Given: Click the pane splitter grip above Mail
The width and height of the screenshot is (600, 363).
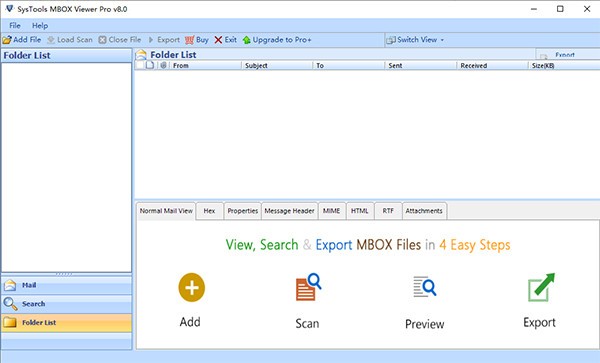Looking at the screenshot, I should click(64, 274).
